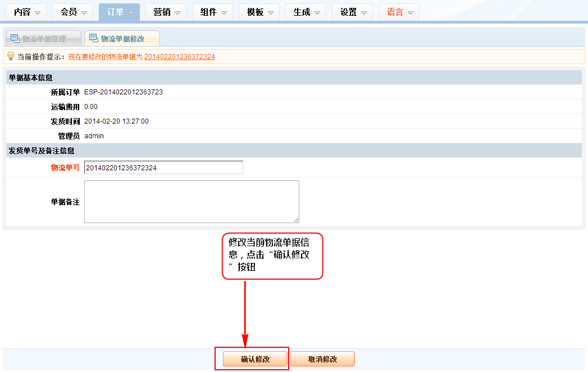Screen dimensions: 588x372
Task: Expand the 营销 dropdown arrow
Action: click(177, 12)
